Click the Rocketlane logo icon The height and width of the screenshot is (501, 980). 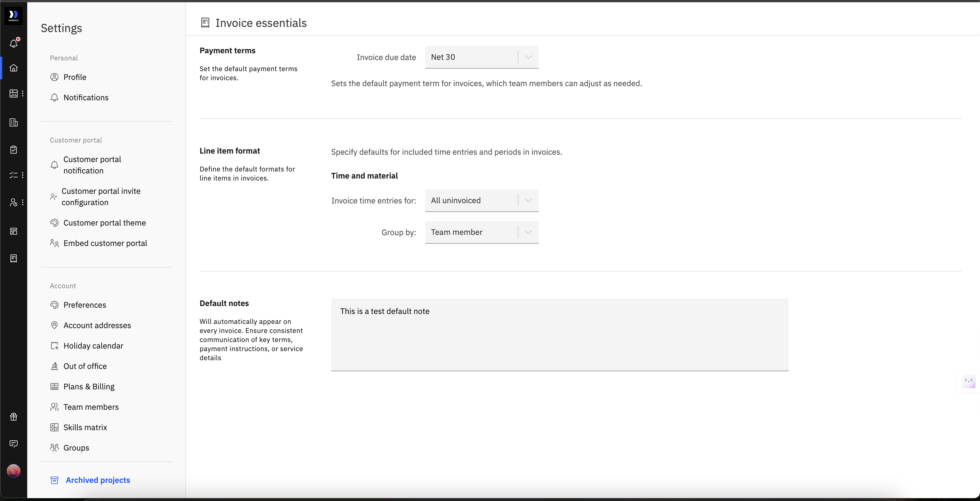14,15
